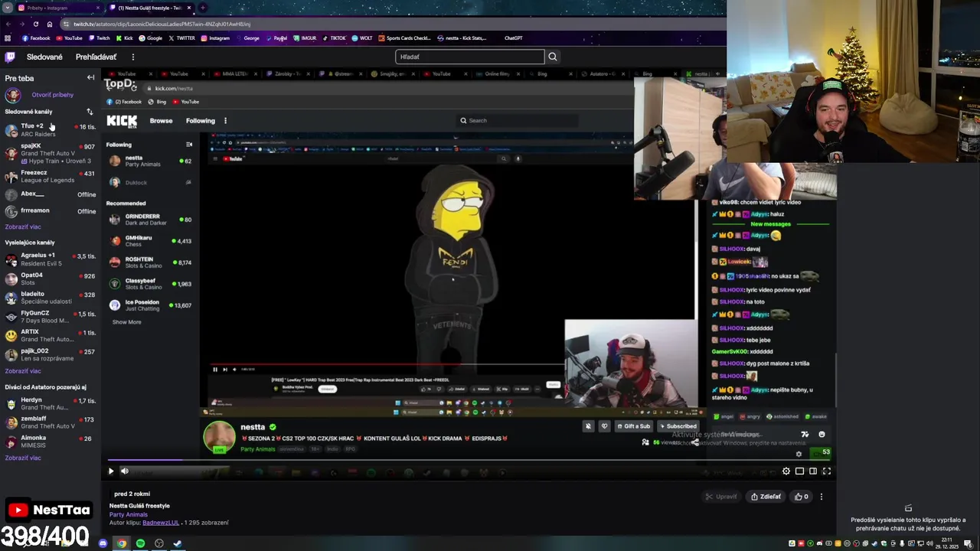Open Sledované in the Twitch top nav
Screen dimensions: 980x551
coord(44,57)
